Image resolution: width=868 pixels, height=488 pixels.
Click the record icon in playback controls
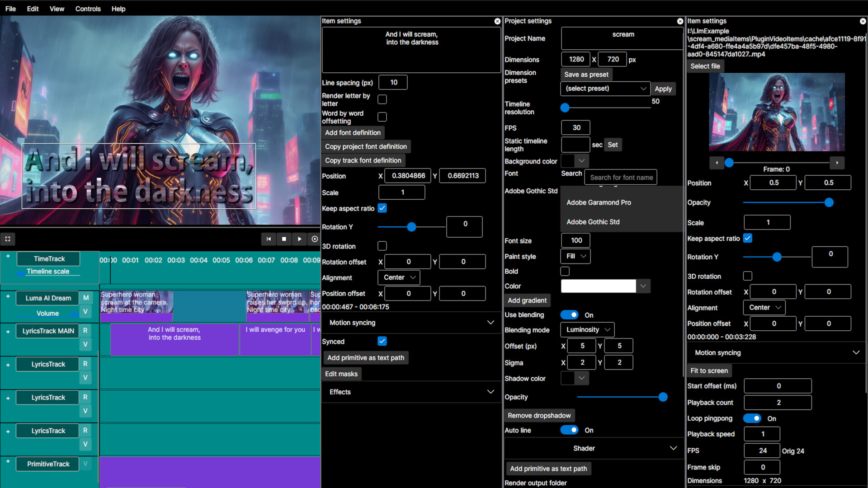(x=315, y=239)
